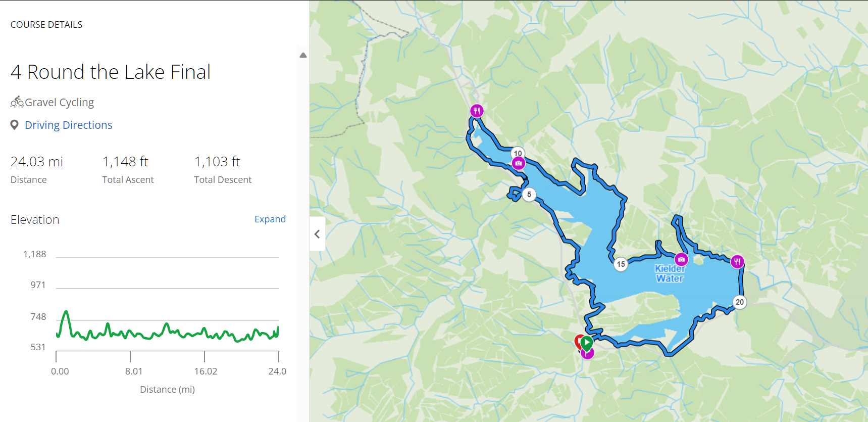868x422 pixels.
Task: Click the mile 10 marker on the route
Action: (517, 153)
